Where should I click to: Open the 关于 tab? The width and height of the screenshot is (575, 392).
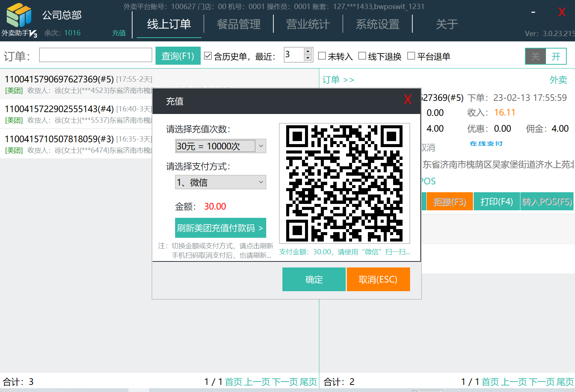click(x=447, y=24)
